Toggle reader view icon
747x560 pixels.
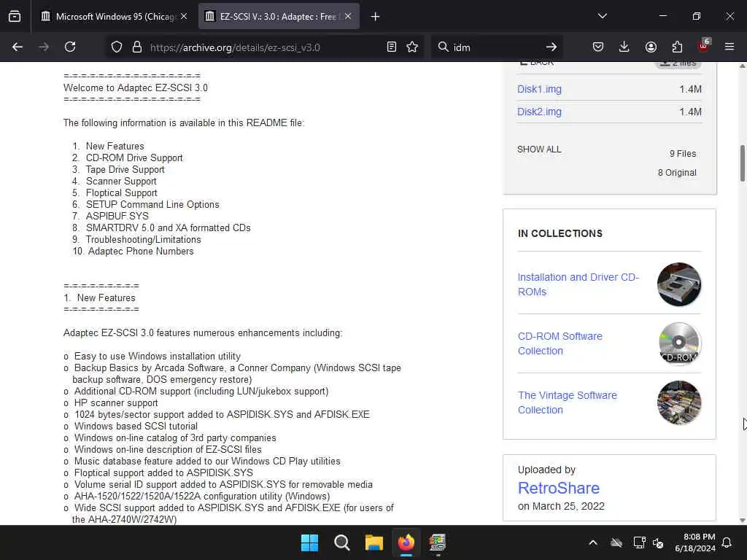coord(392,47)
